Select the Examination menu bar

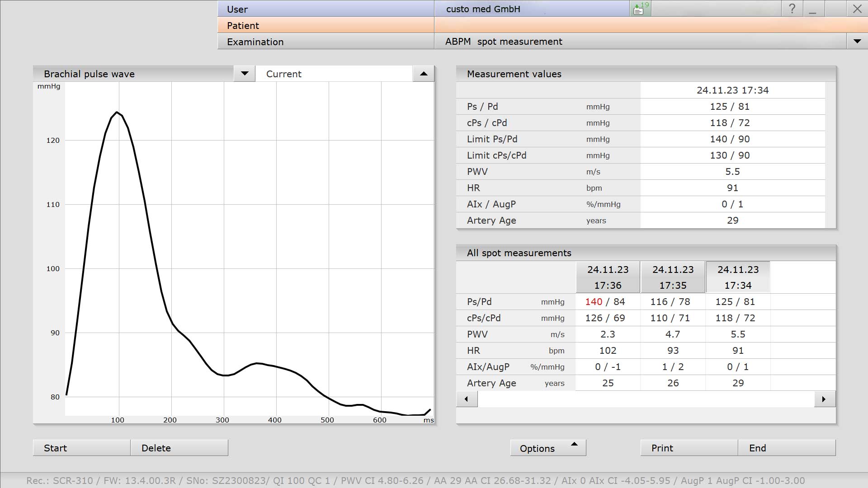click(325, 42)
